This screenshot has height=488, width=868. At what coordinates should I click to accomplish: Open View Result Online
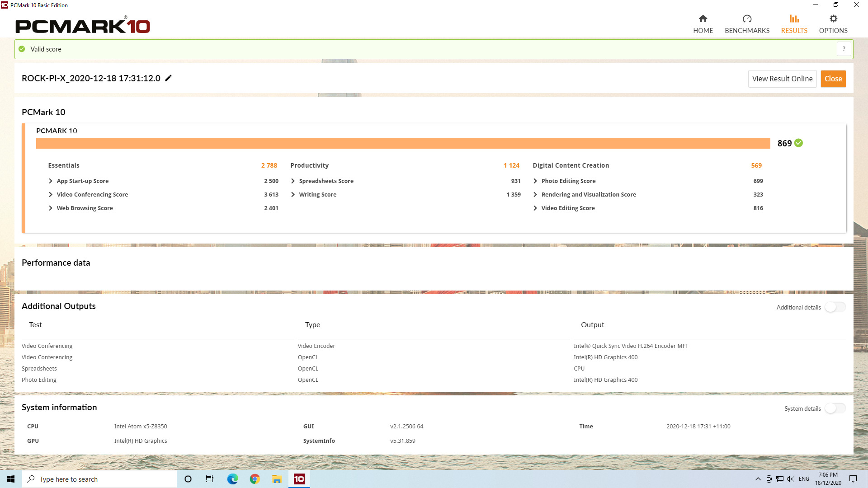click(x=782, y=79)
